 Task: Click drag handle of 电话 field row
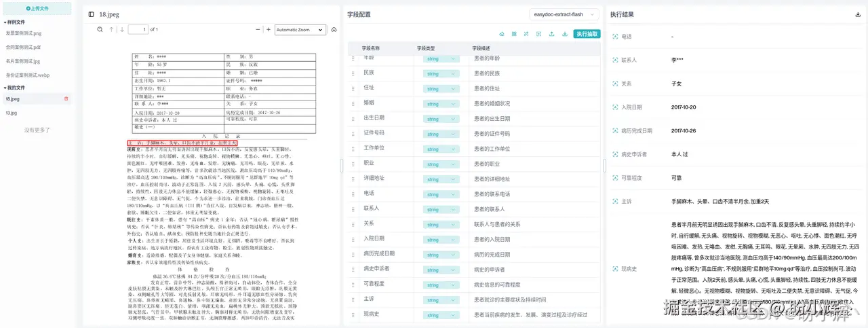point(353,194)
